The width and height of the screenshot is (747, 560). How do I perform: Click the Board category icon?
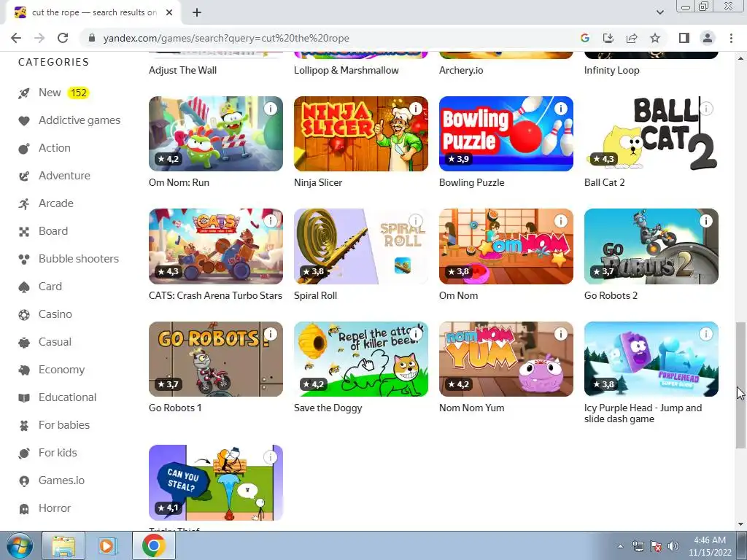point(24,231)
